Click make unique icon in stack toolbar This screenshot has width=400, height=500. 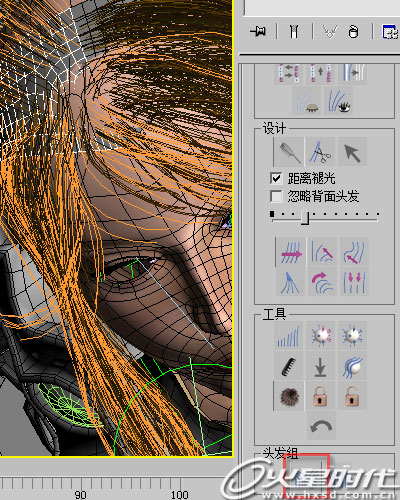tap(330, 32)
